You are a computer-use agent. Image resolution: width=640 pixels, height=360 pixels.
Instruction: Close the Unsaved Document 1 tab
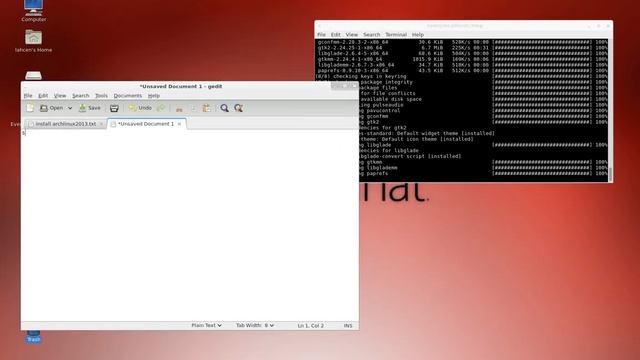[179, 124]
